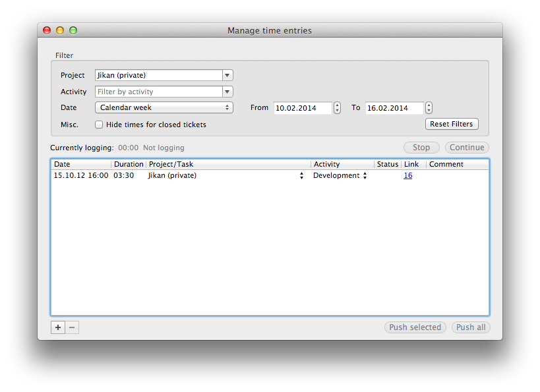Click the Reset Filters button
Screen dimensions: 540x392
click(x=452, y=124)
